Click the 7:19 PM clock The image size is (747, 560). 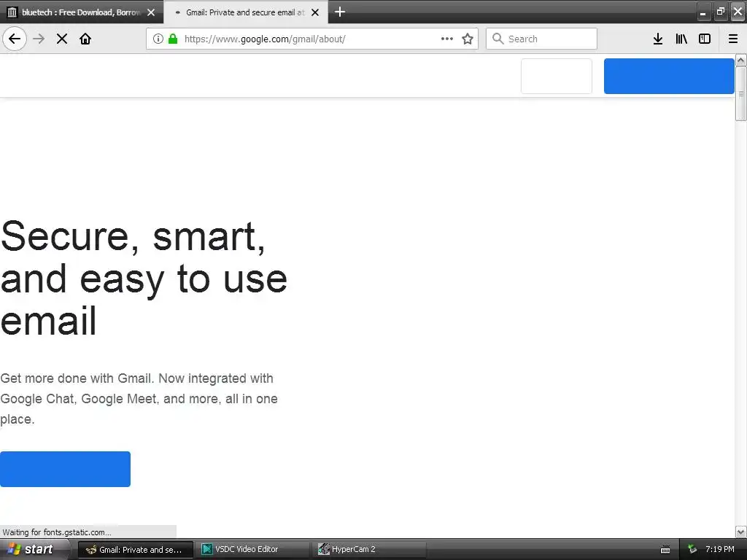click(719, 549)
